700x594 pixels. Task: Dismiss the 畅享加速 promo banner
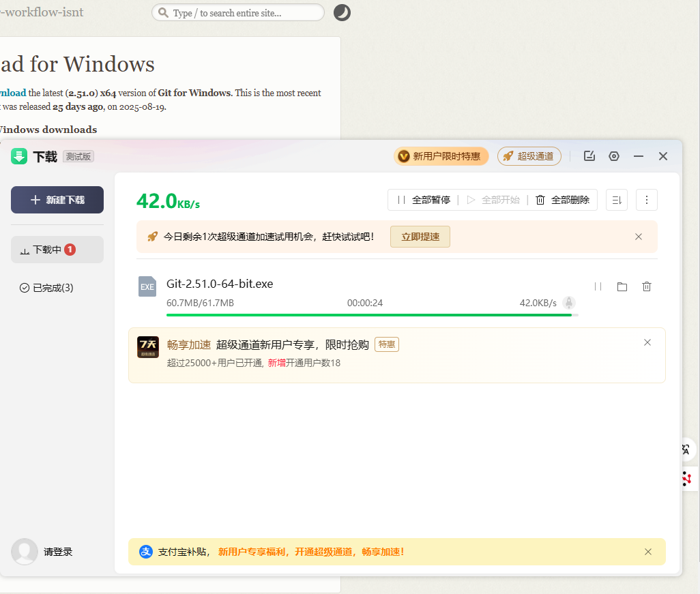pos(647,342)
